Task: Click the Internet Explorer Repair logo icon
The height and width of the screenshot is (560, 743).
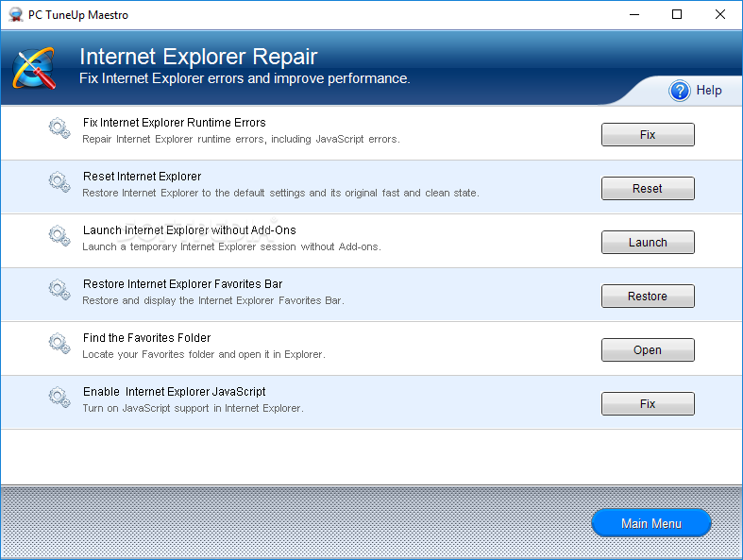Action: point(34,68)
